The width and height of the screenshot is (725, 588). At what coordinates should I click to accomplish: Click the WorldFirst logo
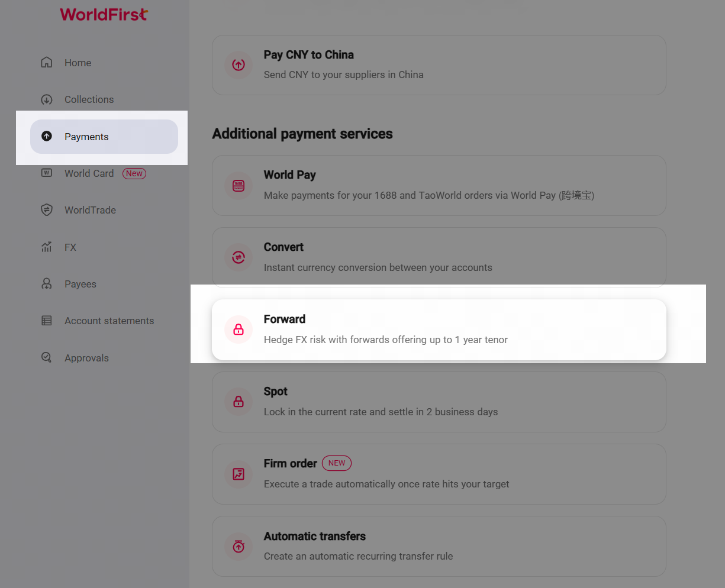104,14
